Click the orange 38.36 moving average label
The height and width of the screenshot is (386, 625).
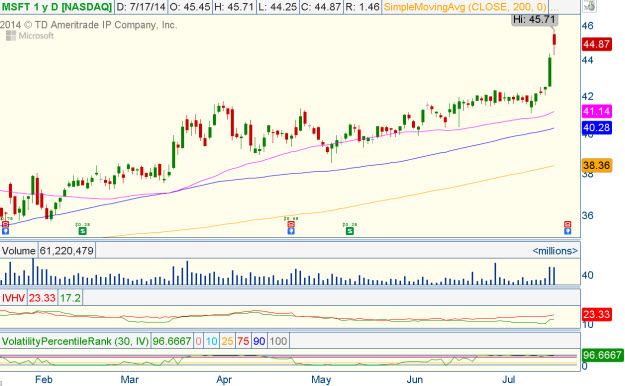(596, 165)
